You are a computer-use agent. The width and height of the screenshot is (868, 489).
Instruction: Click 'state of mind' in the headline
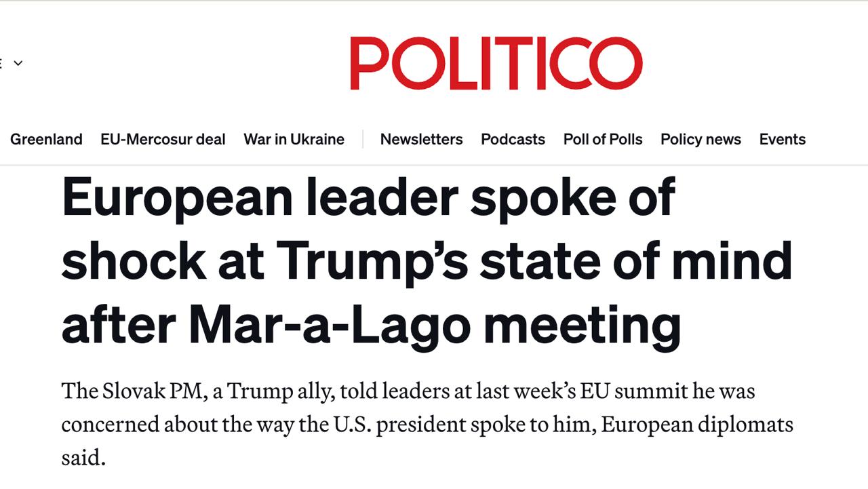click(x=636, y=261)
